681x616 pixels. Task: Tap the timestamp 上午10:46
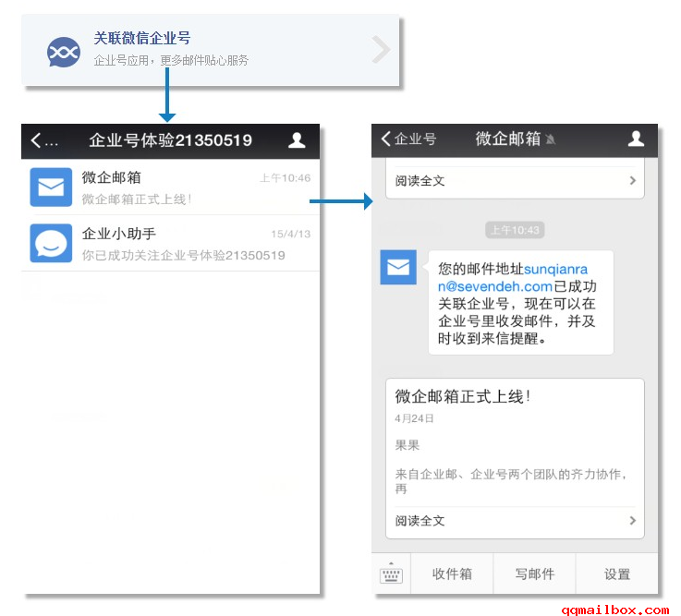click(x=285, y=178)
